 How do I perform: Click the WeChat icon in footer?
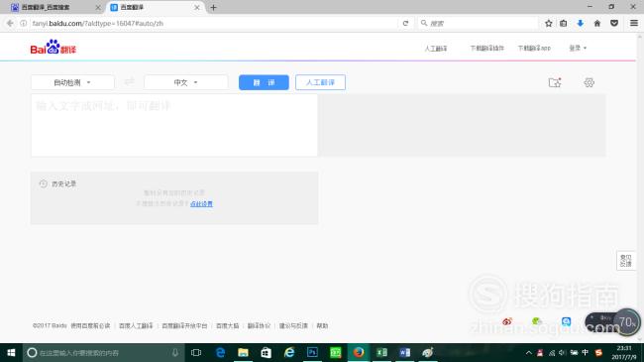click(x=536, y=321)
